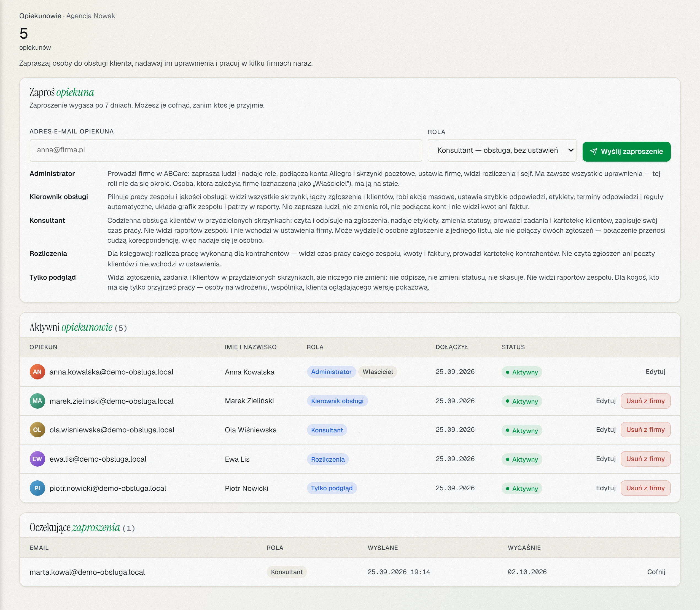
Task: Click the paper plane icon on invite button
Action: pos(594,151)
